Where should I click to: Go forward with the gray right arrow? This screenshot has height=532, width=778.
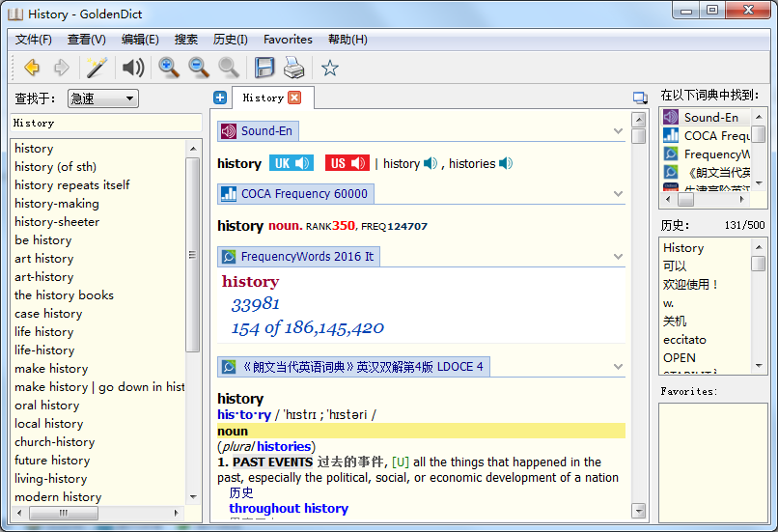[61, 68]
